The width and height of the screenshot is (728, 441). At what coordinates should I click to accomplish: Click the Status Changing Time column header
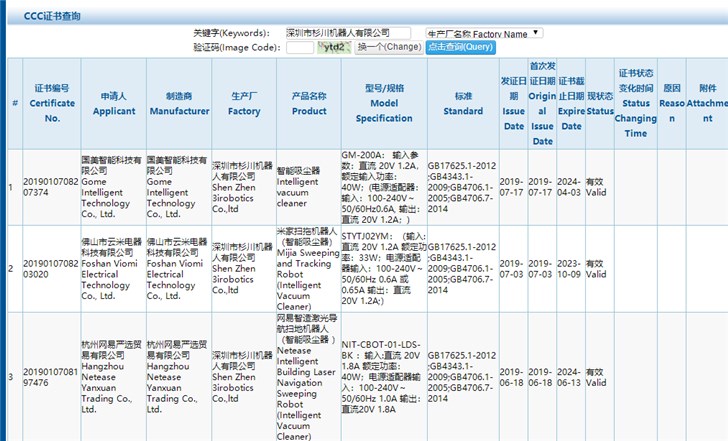click(x=636, y=103)
